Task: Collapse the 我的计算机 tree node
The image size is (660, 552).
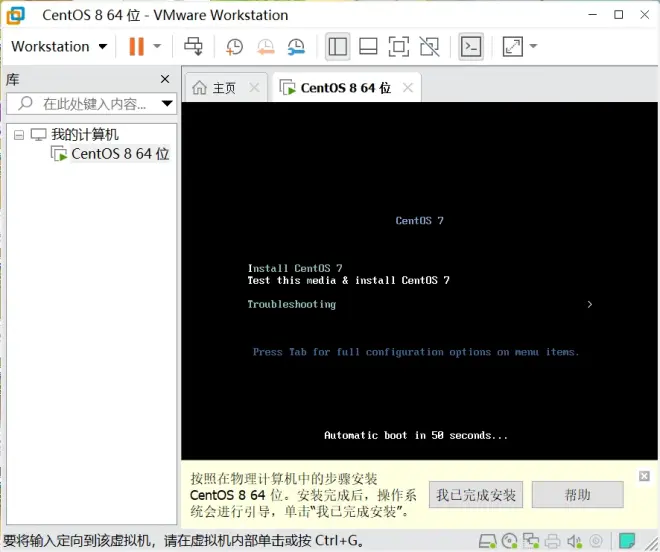Action: (19, 135)
